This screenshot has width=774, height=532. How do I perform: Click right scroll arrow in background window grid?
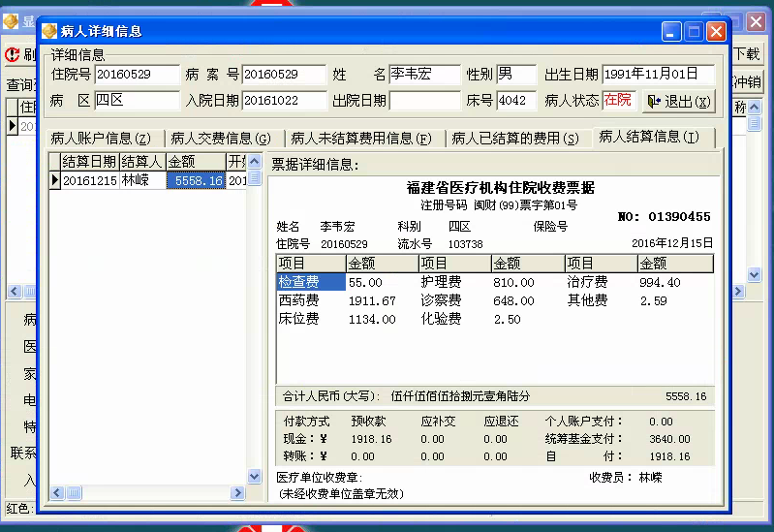738,292
